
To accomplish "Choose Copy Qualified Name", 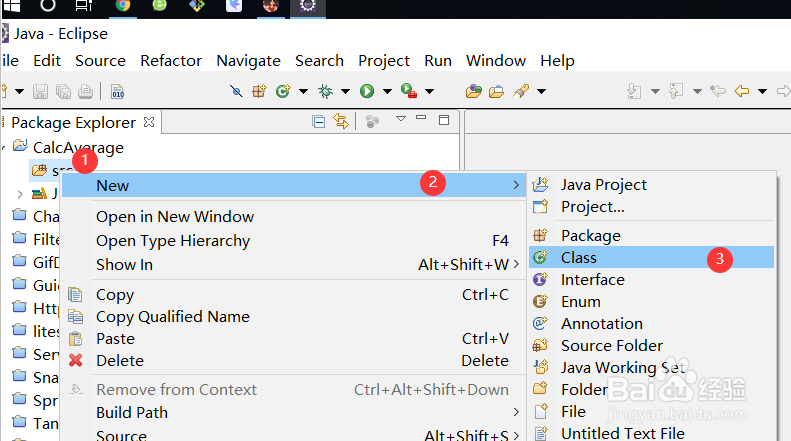I will 294,316.
